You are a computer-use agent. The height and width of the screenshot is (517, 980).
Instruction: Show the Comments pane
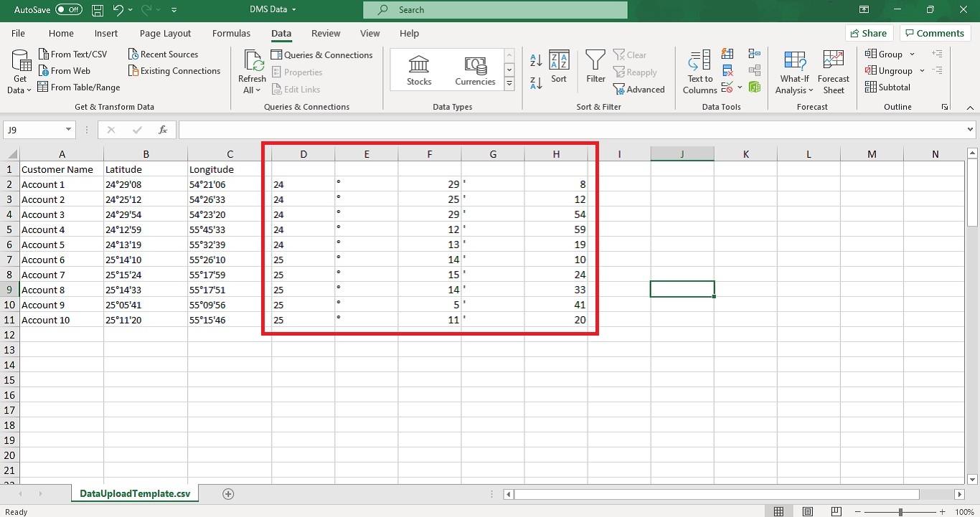click(935, 33)
